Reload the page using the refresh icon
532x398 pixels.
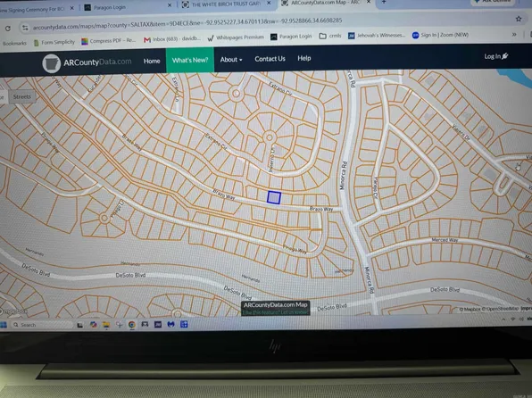pyautogui.click(x=8, y=29)
